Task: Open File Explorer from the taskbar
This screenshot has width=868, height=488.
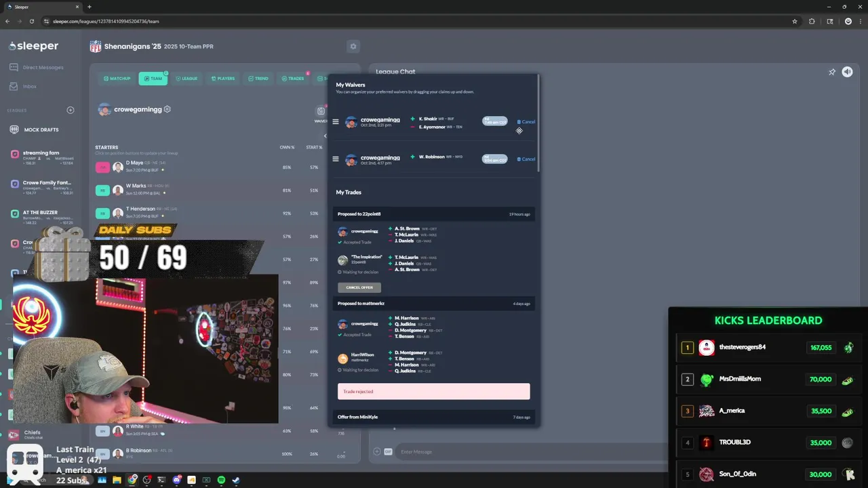Action: [x=117, y=480]
